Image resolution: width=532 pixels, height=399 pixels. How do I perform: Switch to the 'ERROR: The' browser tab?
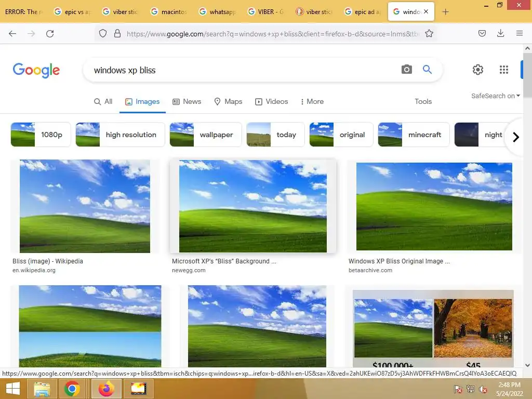(x=24, y=12)
